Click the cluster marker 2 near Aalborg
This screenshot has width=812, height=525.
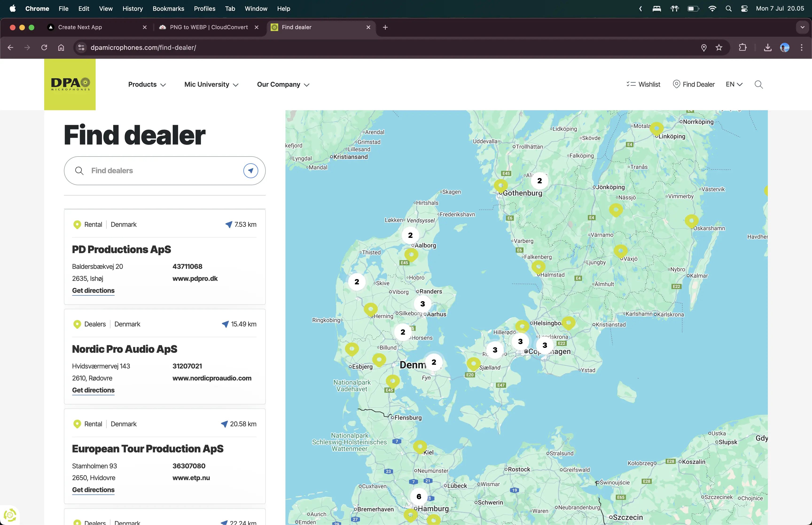(410, 235)
